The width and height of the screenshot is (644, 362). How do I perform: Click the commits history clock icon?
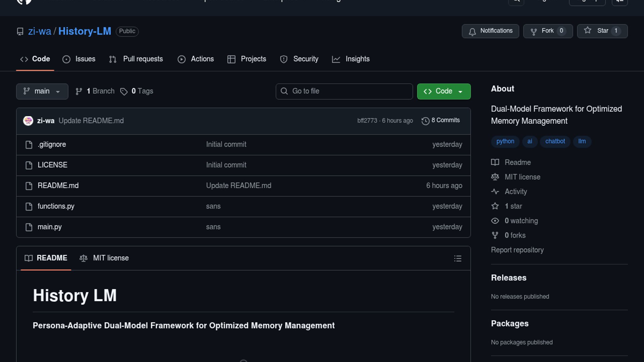pyautogui.click(x=425, y=121)
